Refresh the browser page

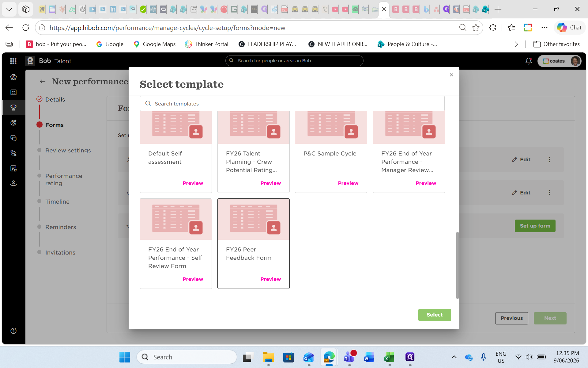(x=26, y=28)
